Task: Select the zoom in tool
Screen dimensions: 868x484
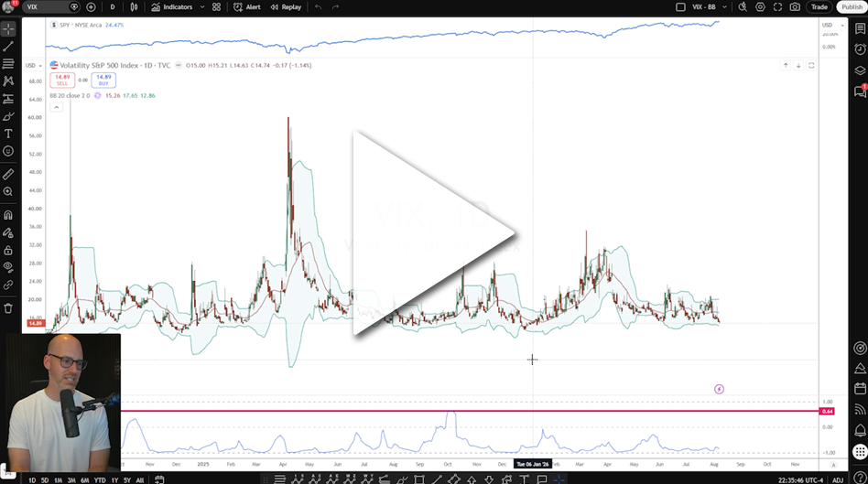Action: [8, 191]
